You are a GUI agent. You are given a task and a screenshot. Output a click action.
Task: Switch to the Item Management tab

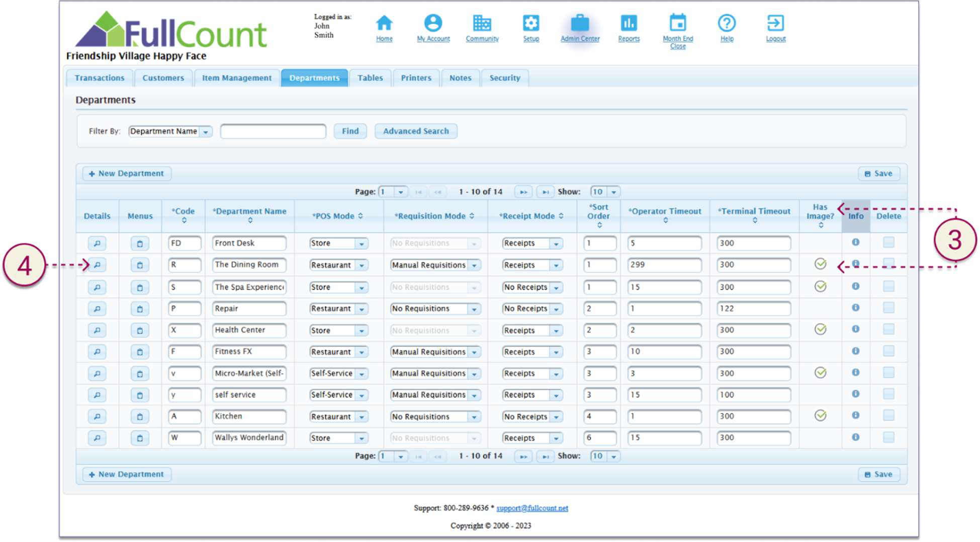[x=236, y=78]
